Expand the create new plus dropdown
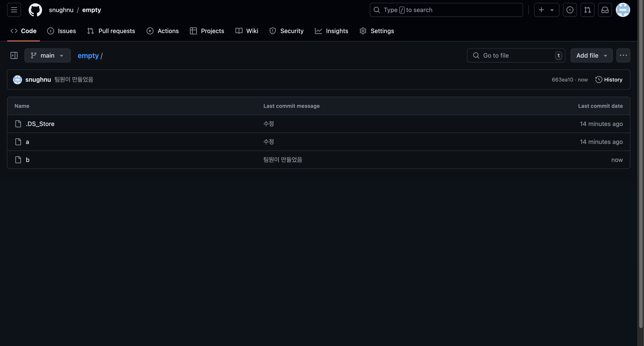 click(x=546, y=10)
